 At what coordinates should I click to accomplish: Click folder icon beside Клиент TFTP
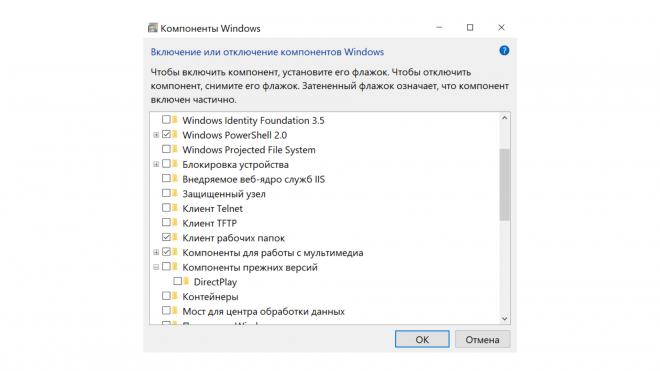175,223
